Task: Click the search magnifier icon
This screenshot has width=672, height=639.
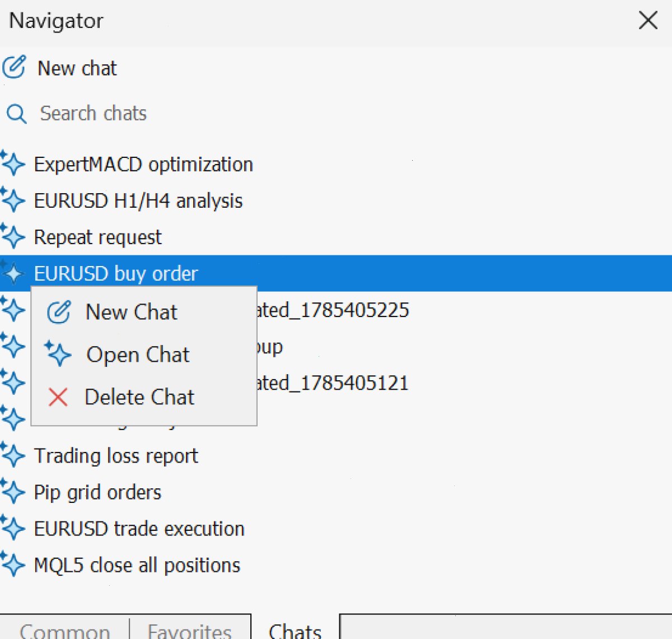Action: 16,114
